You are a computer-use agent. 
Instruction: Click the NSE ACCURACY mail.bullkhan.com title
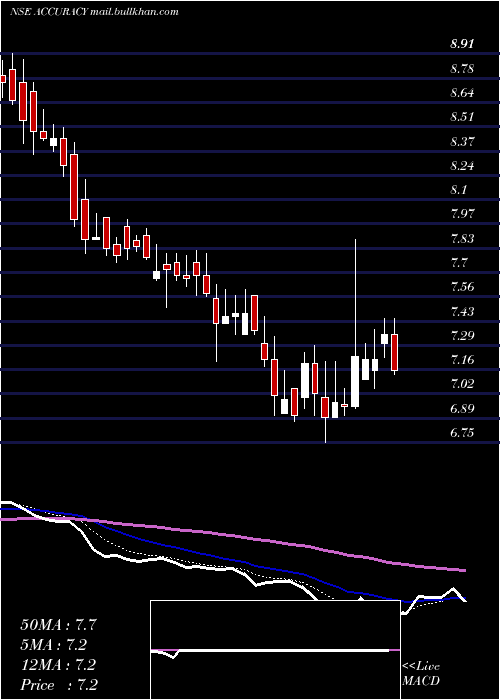click(x=95, y=12)
